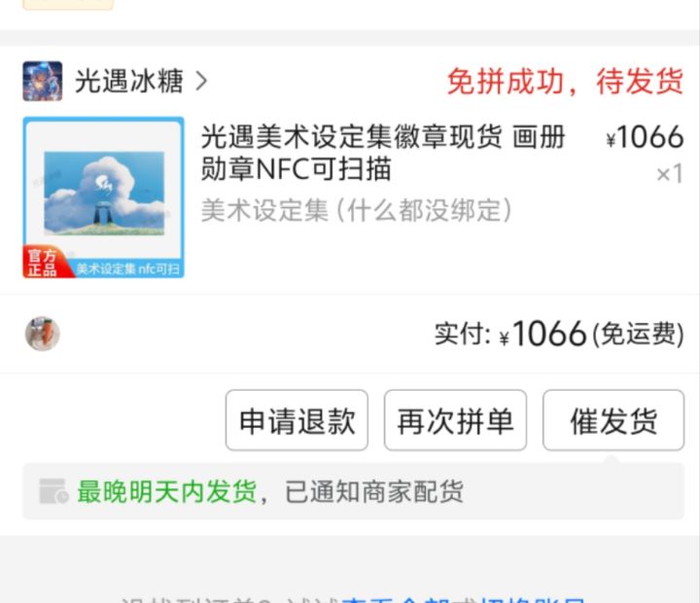Expand the chevron arrow beside 光遇冰糖
Viewport: 700px width, 603px height.
click(x=201, y=82)
